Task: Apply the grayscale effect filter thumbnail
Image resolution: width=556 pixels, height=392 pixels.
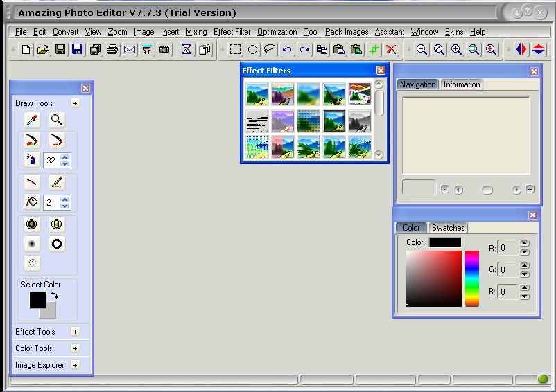Action: 360,121
